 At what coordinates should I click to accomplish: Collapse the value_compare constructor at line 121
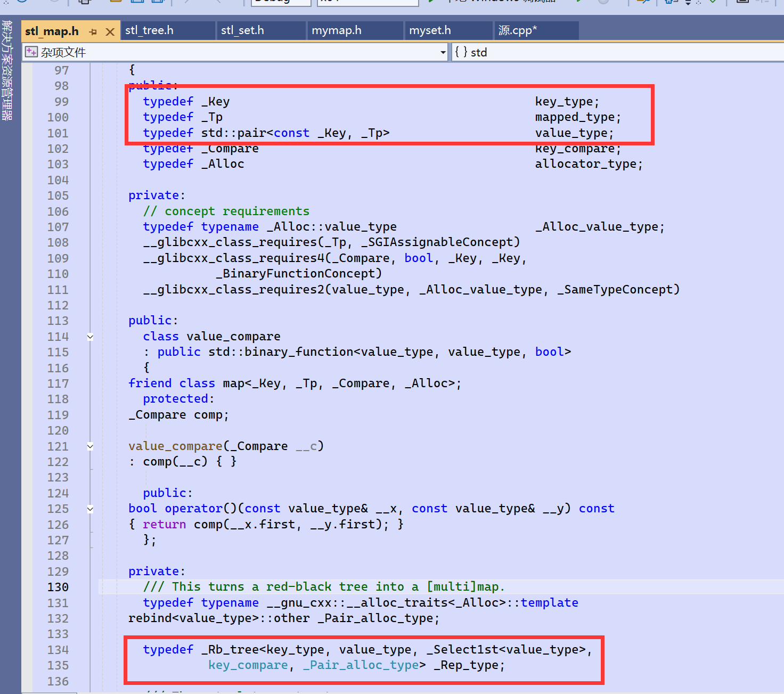pos(90,446)
